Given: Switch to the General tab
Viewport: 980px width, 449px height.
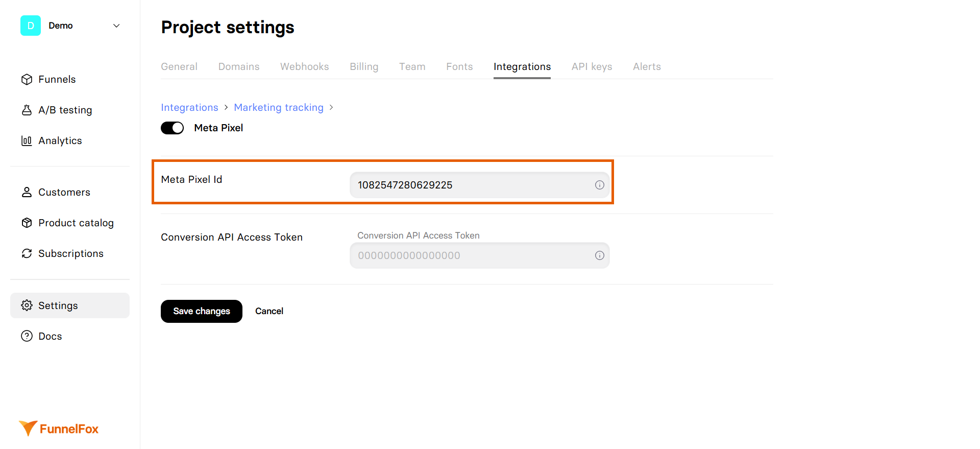Looking at the screenshot, I should [179, 66].
